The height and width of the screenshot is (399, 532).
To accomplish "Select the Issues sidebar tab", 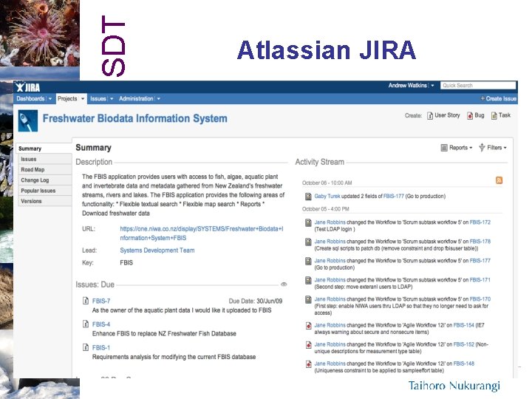I will point(44,159).
